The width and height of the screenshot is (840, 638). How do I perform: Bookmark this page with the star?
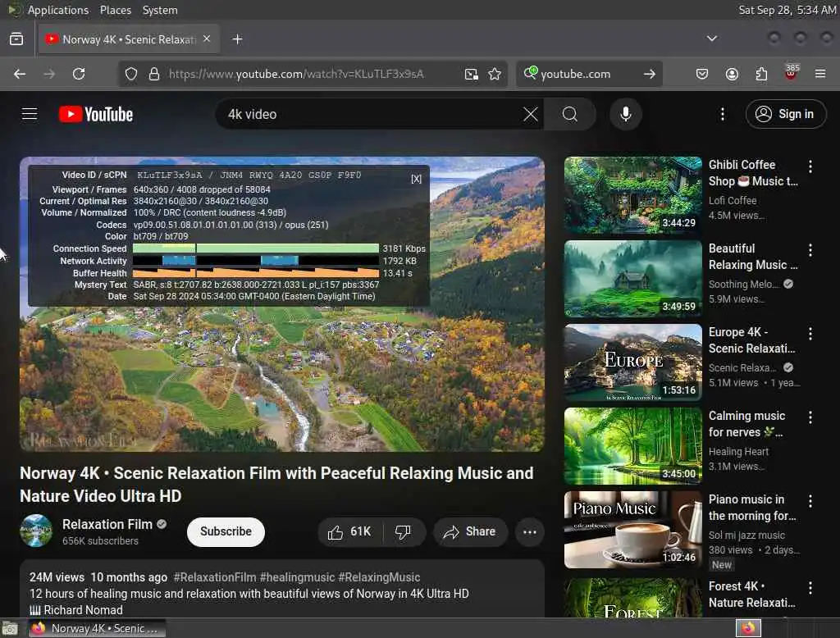[x=495, y=74]
